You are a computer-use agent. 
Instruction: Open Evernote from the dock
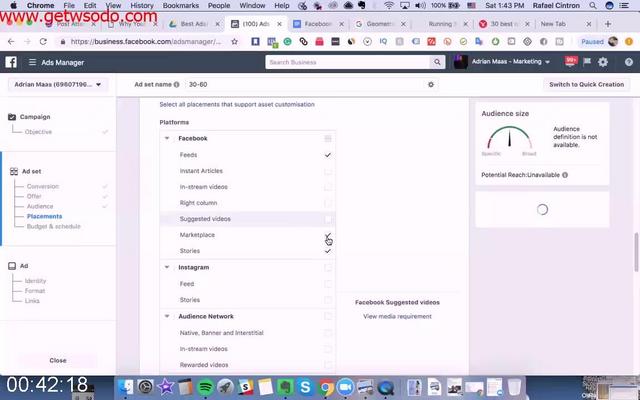(x=285, y=387)
